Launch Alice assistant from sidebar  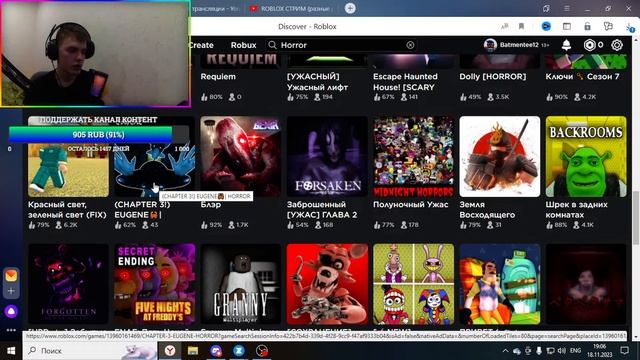(x=11, y=311)
